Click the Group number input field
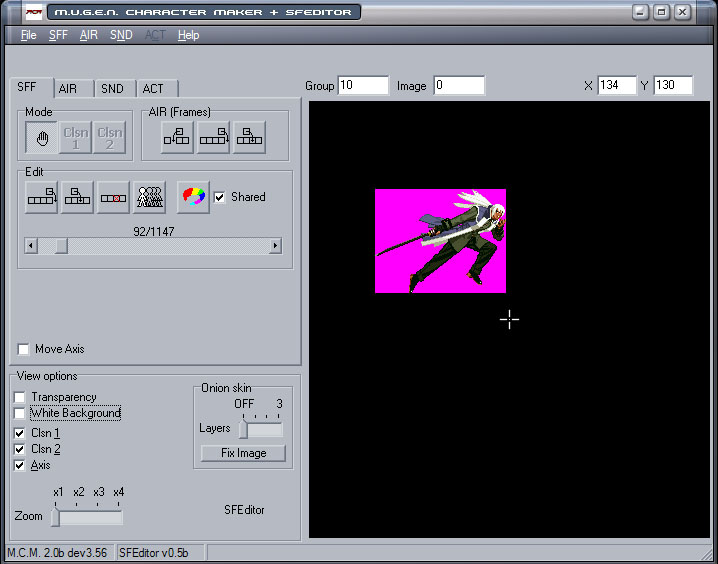Screen dimensions: 718x564 pyautogui.click(x=363, y=86)
